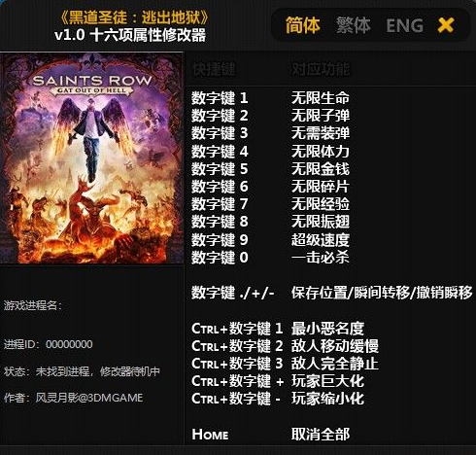Click 取消全部 next to Home
The height and width of the screenshot is (455, 476).
[321, 435]
